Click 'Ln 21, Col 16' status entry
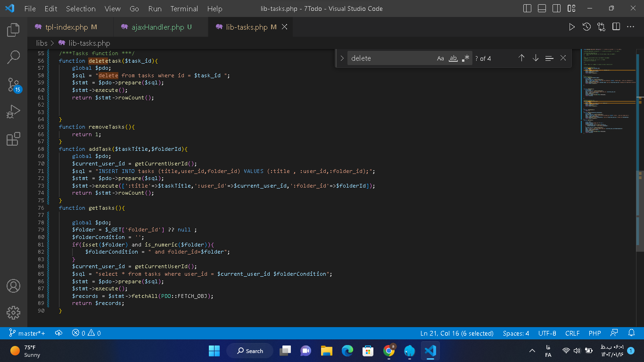Screen dimensions: 644x362 click(457, 333)
